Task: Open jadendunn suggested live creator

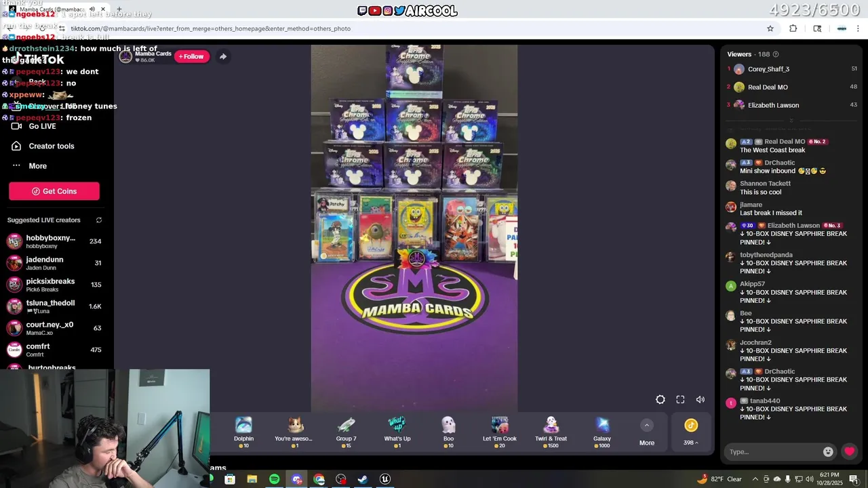Action: (x=54, y=263)
